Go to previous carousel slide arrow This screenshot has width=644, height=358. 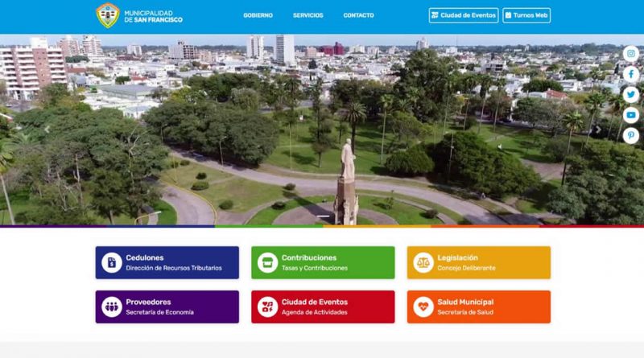point(47,130)
